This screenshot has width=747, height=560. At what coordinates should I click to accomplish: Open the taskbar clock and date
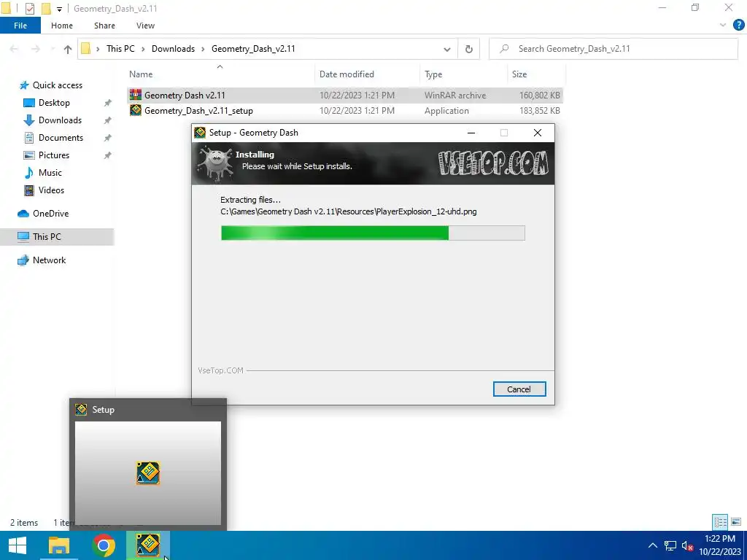point(720,545)
